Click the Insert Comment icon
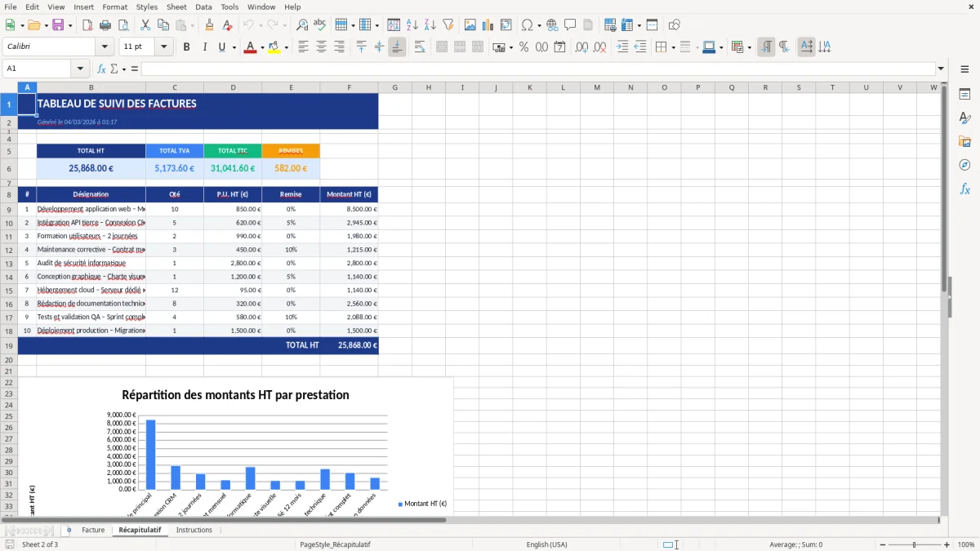 point(570,25)
